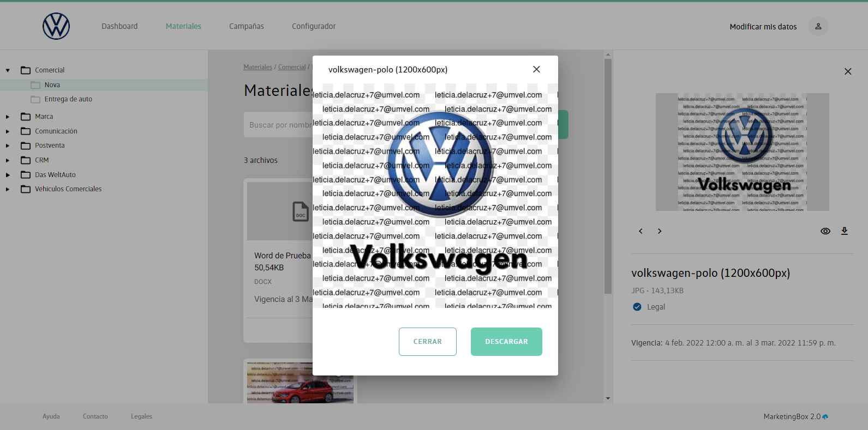Click the scrollbar down arrow
Screen dimensions: 868x430
608,398
